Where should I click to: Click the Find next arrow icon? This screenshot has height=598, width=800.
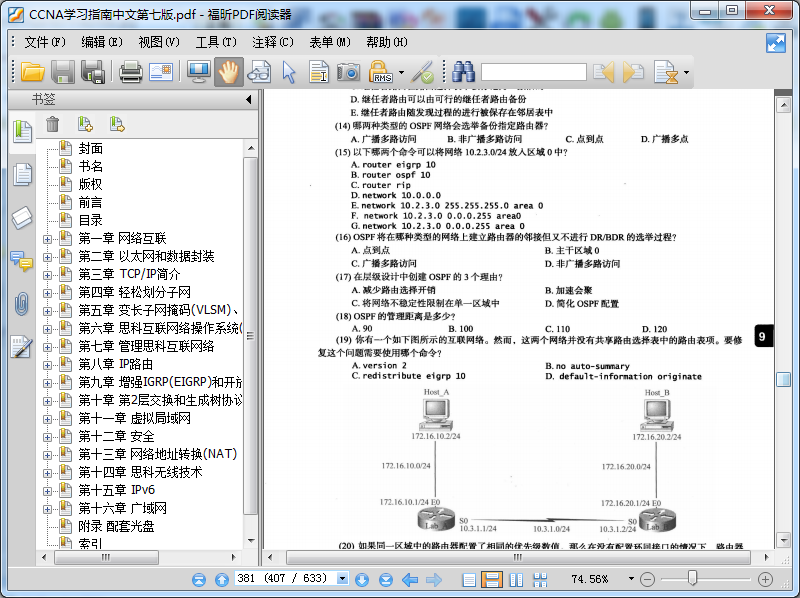point(633,72)
